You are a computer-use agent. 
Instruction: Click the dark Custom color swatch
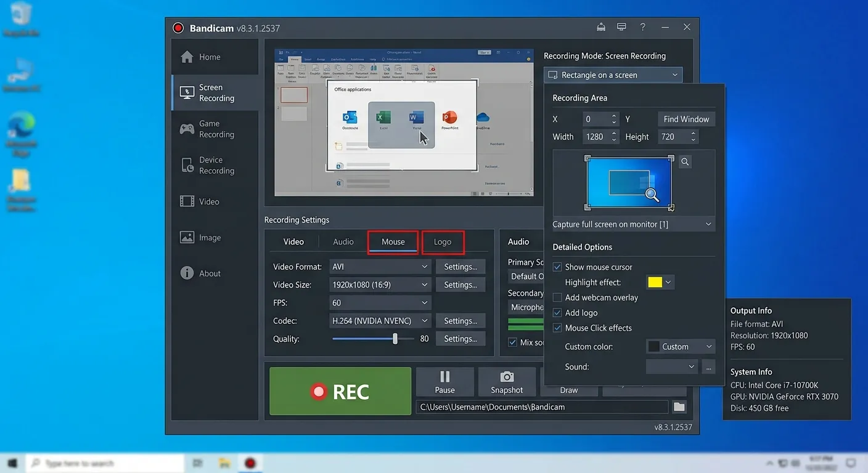coord(654,347)
